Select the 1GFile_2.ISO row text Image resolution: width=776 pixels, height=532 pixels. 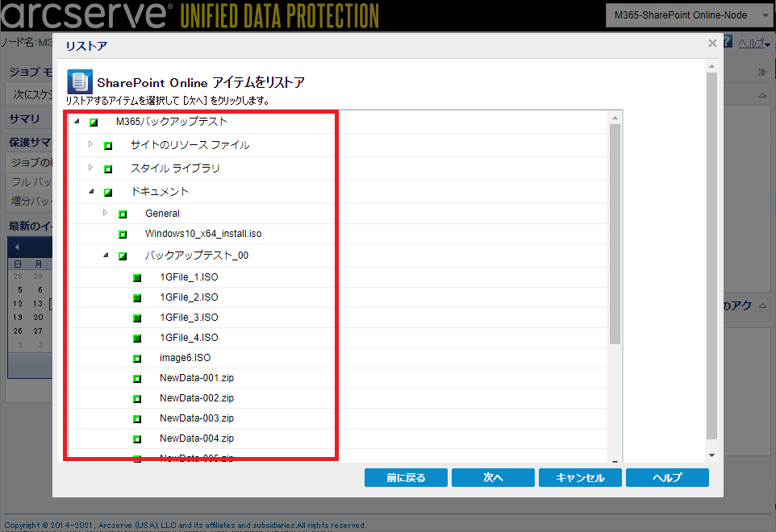[x=189, y=297]
